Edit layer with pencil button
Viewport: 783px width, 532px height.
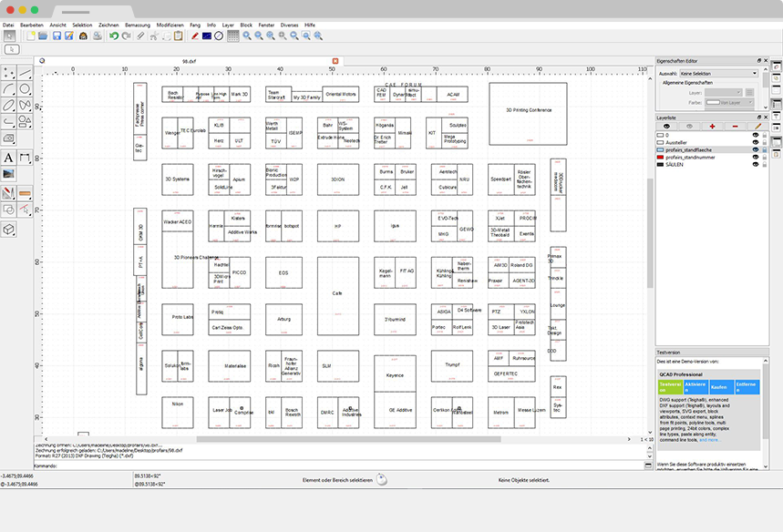click(x=757, y=127)
